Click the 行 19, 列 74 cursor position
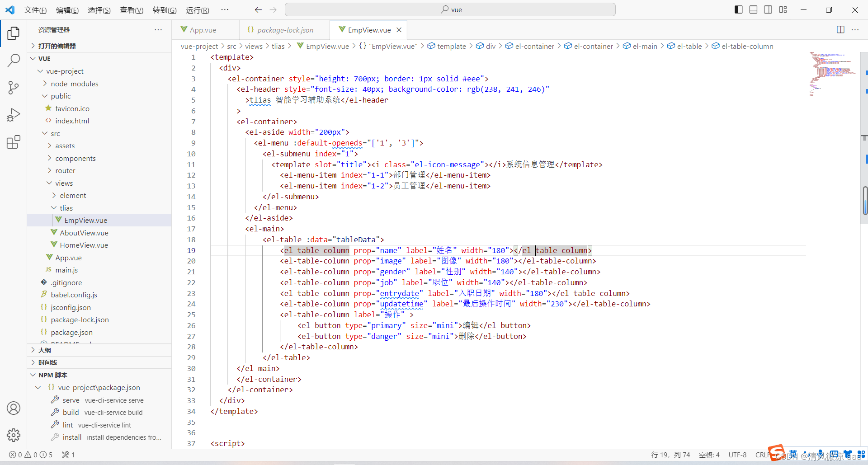The width and height of the screenshot is (868, 465). pyautogui.click(x=670, y=455)
